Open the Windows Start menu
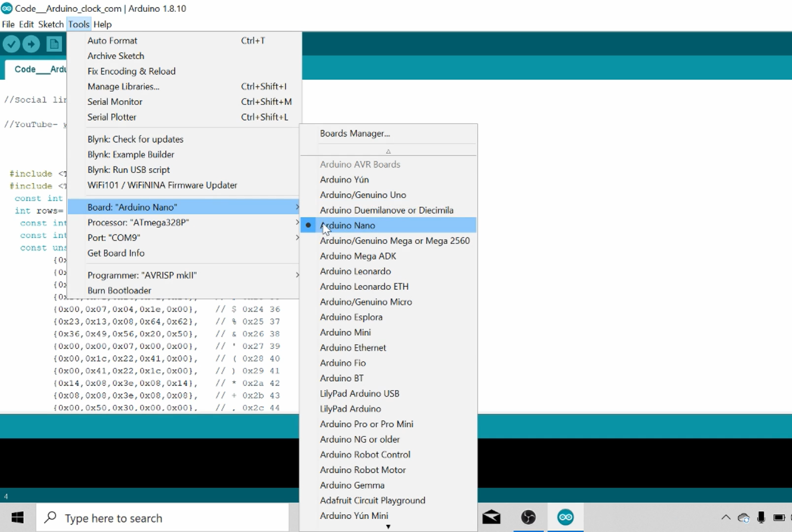 pos(17,518)
